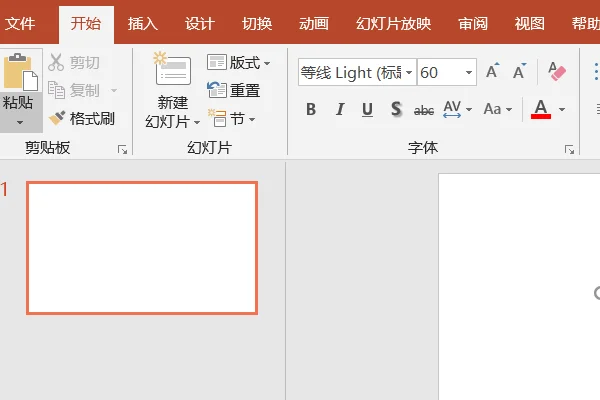Click the 剪切 (Cut) scissors icon
Screen dimensions: 600x400
pyautogui.click(x=56, y=62)
